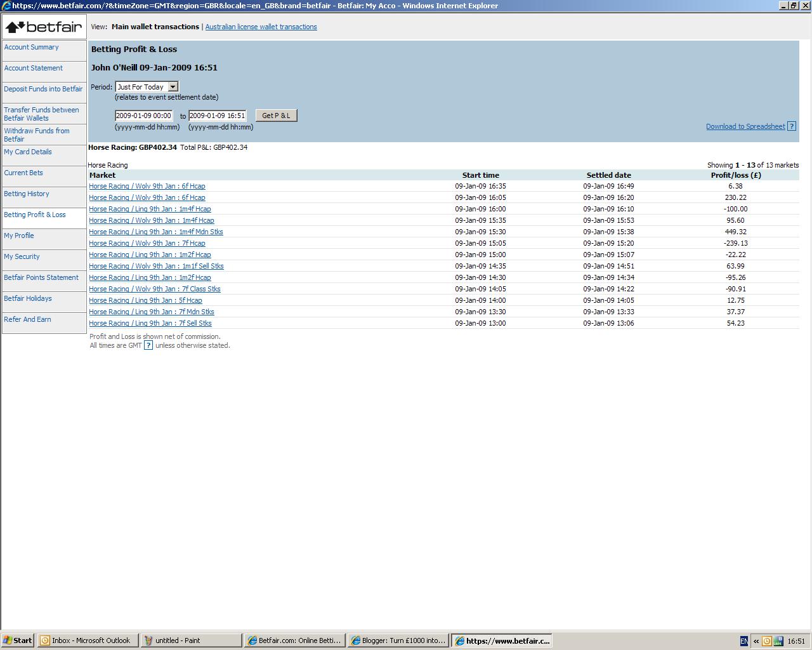
Task: Click the help icon beside Download to Spreadsheet
Action: pos(791,126)
